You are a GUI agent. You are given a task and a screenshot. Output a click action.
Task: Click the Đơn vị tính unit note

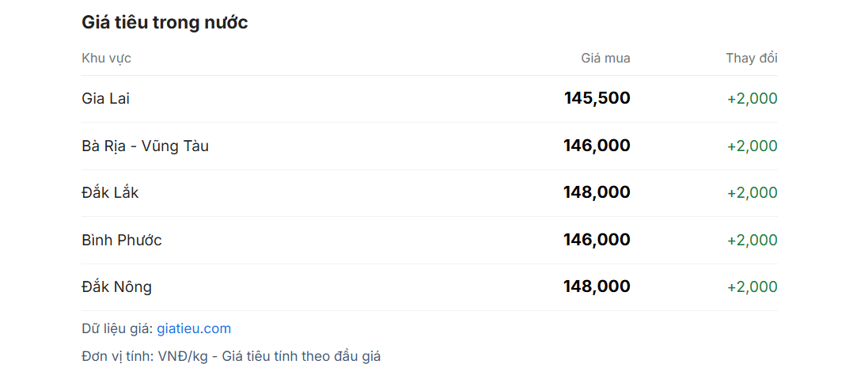pos(231,356)
